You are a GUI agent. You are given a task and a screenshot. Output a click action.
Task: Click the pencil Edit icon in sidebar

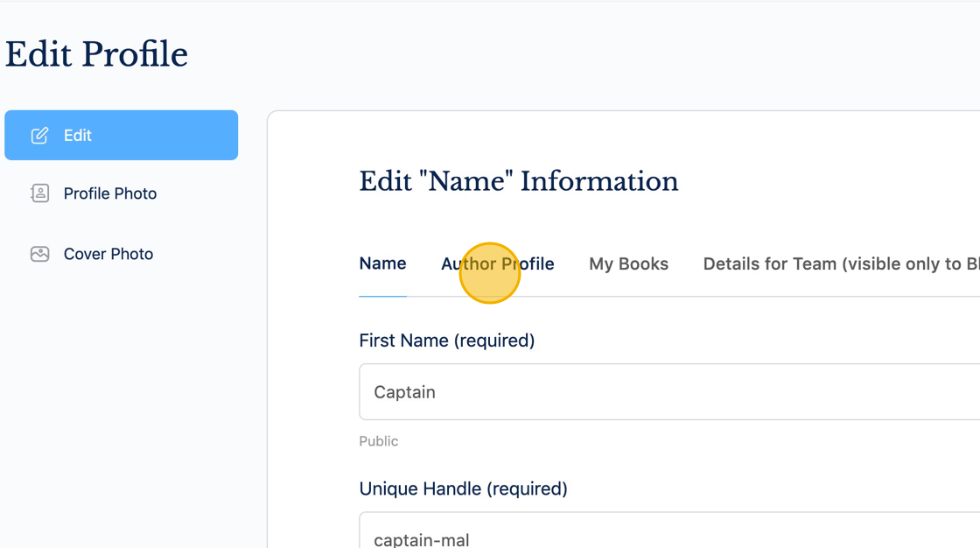[x=39, y=136]
